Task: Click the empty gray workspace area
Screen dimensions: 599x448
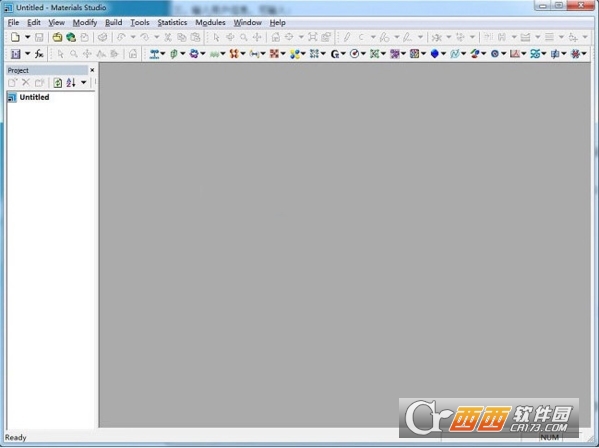Action: point(345,229)
